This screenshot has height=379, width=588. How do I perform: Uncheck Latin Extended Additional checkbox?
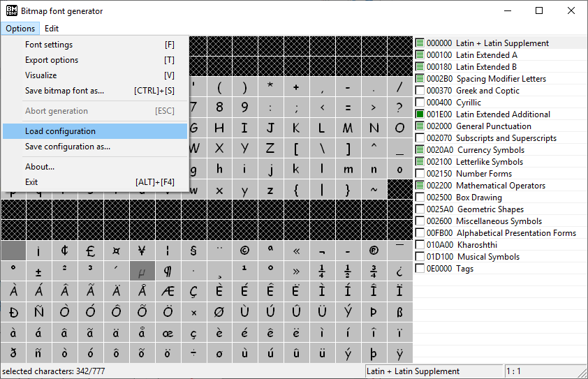pos(420,114)
